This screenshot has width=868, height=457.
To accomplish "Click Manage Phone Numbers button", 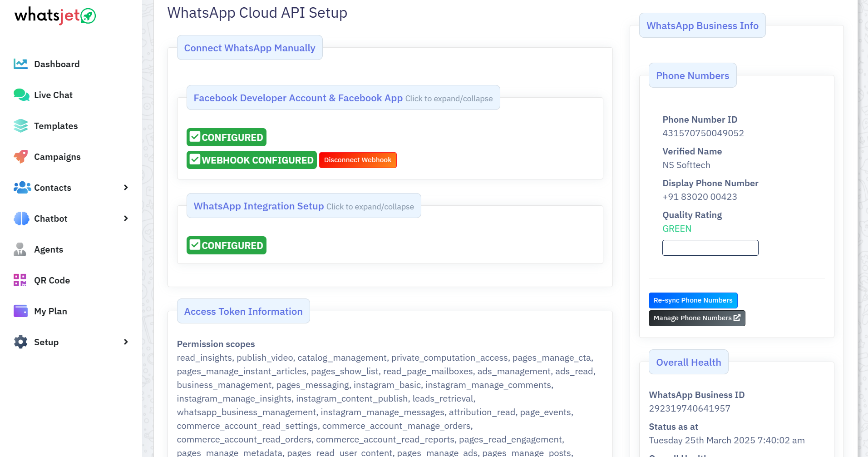I will pyautogui.click(x=697, y=318).
